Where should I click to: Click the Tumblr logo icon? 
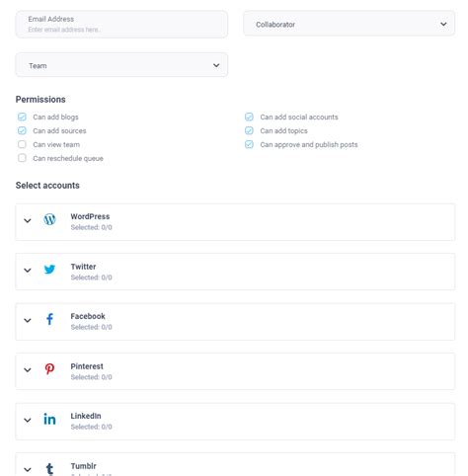(49, 469)
